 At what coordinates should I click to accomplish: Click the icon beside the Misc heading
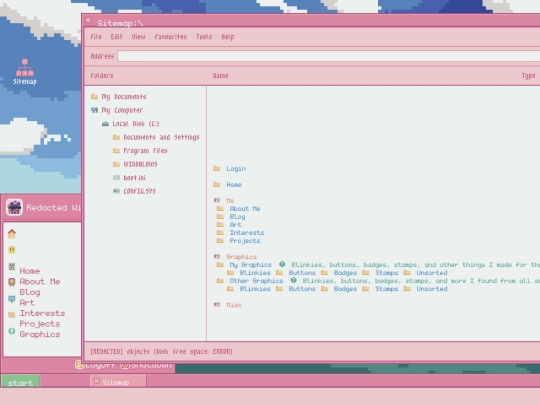click(x=217, y=304)
